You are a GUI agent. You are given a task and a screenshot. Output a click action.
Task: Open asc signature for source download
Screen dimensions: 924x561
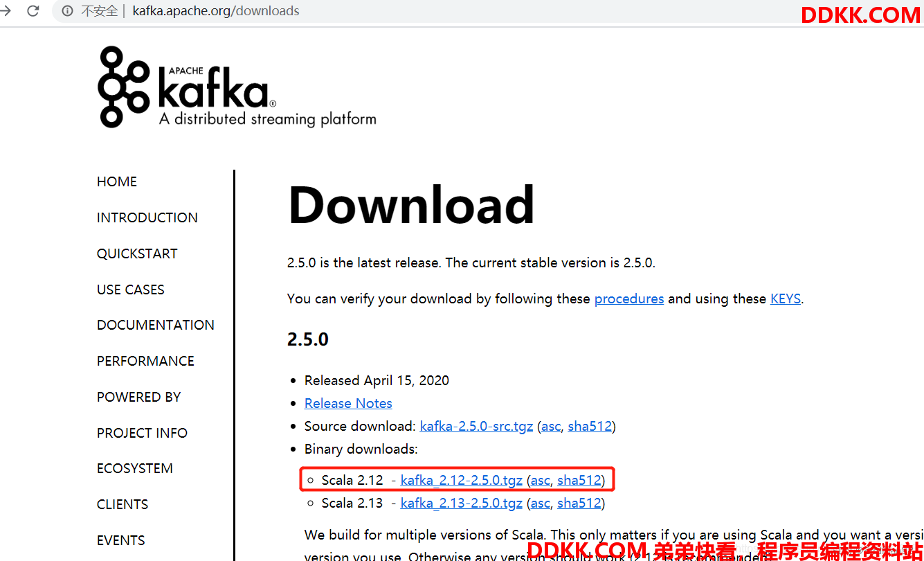click(x=551, y=426)
